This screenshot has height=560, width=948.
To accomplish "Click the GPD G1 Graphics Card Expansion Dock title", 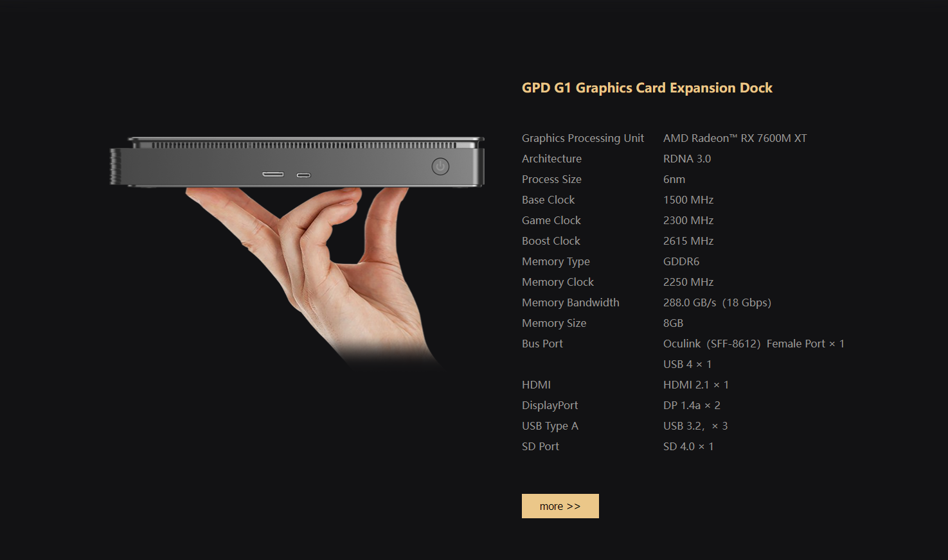I will click(647, 88).
